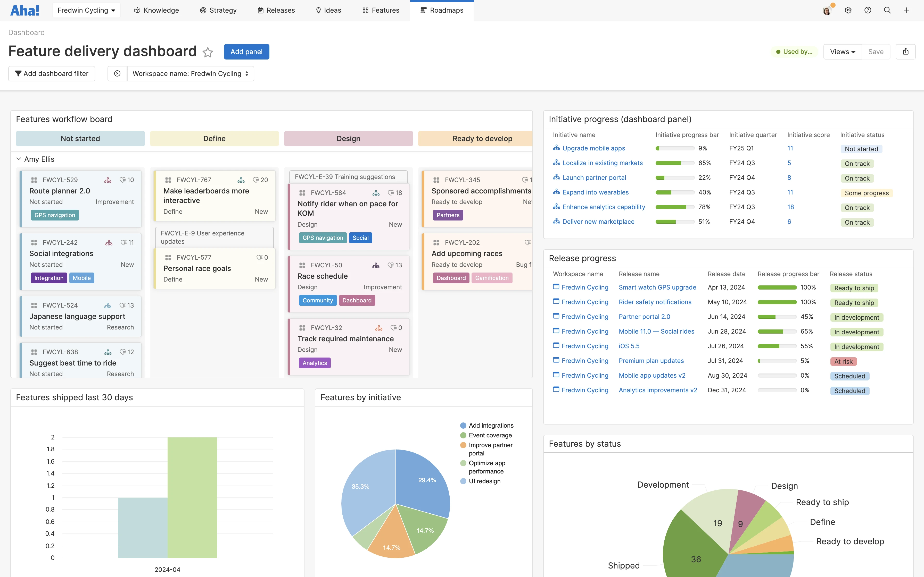The width and height of the screenshot is (924, 577).
Task: Switch to the Features tab
Action: 380,10
